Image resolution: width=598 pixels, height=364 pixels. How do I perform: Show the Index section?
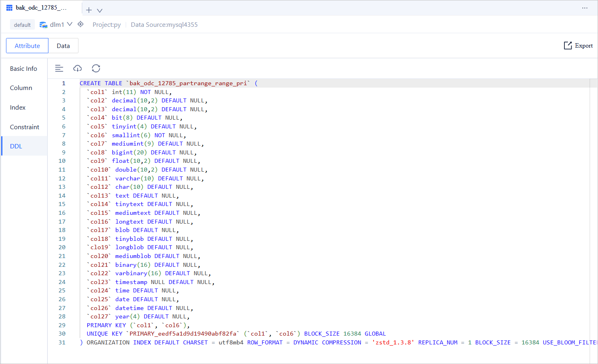tap(18, 108)
